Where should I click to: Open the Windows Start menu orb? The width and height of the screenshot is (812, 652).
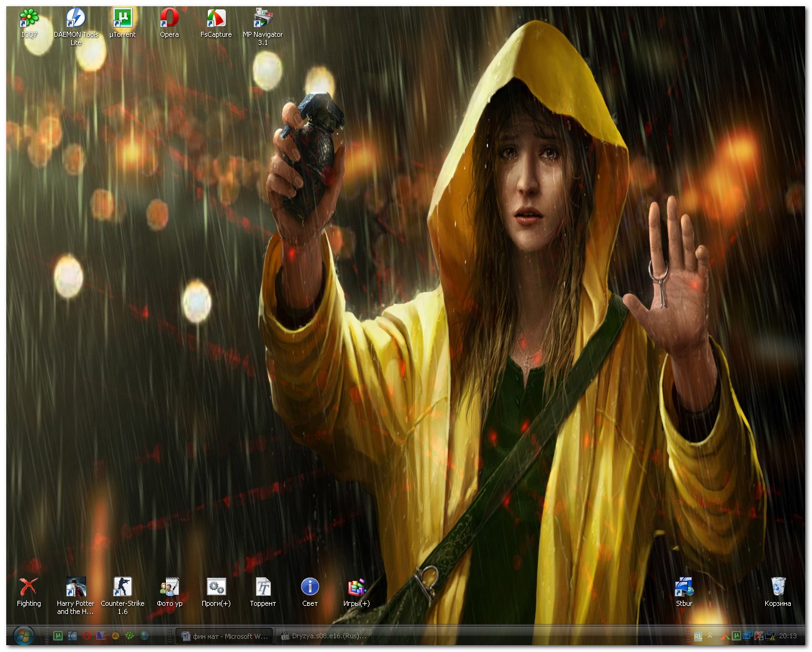click(x=24, y=636)
